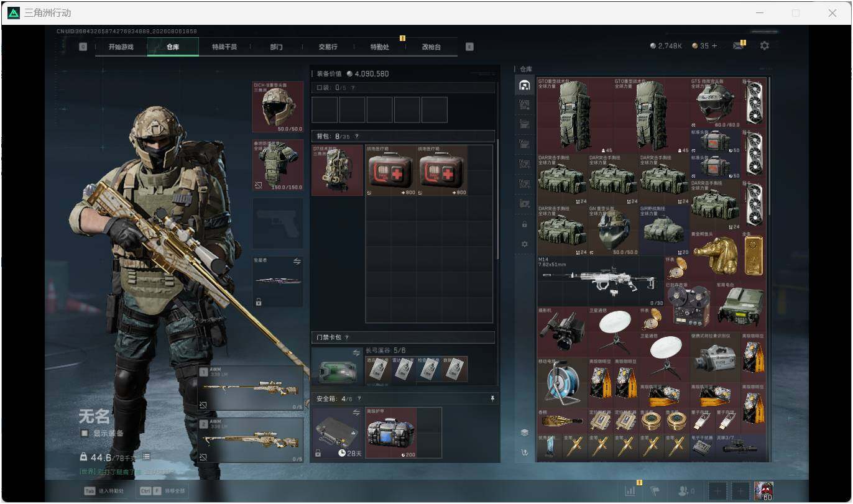Click the organize icon at the sidebar bottom
853x504 pixels.
pos(525,452)
